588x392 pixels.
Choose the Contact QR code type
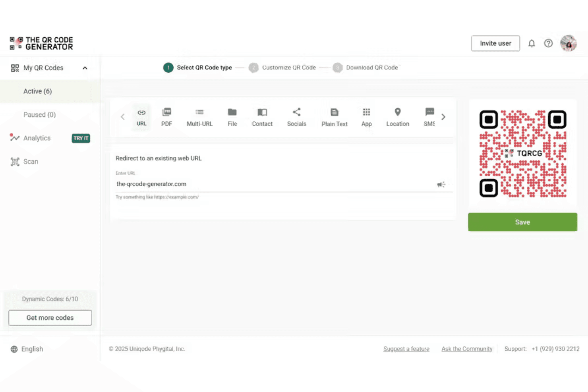(x=262, y=117)
